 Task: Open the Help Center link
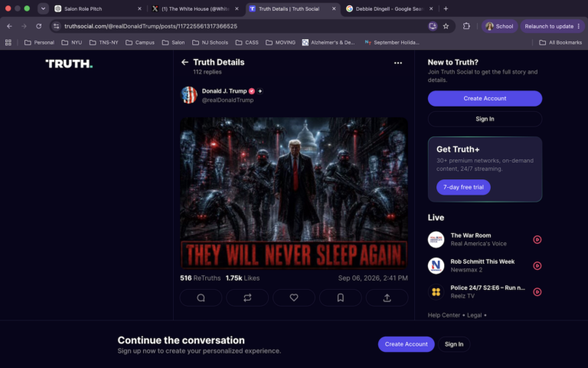pos(443,315)
